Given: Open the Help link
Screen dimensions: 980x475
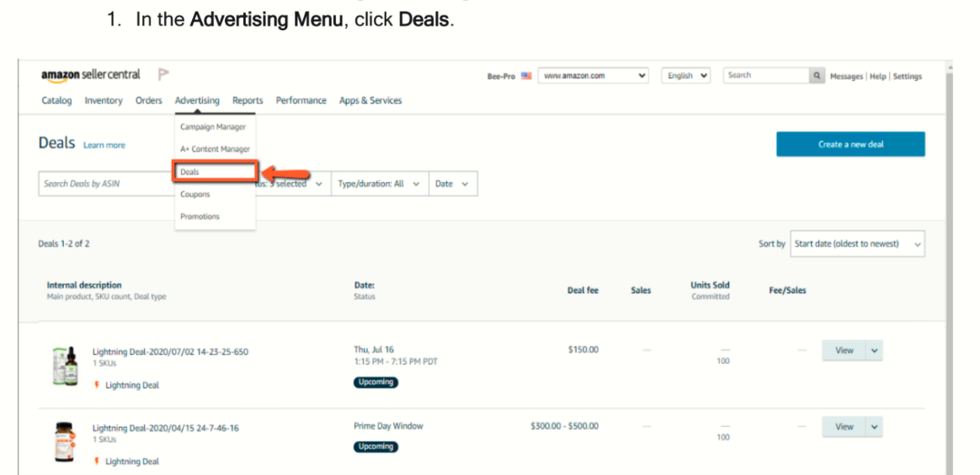Looking at the screenshot, I should click(878, 77).
